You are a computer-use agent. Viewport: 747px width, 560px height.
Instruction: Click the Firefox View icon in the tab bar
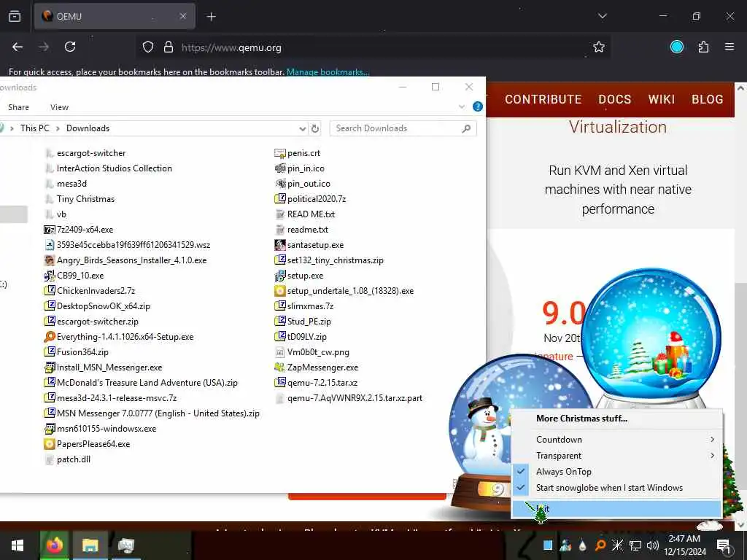[x=15, y=17]
